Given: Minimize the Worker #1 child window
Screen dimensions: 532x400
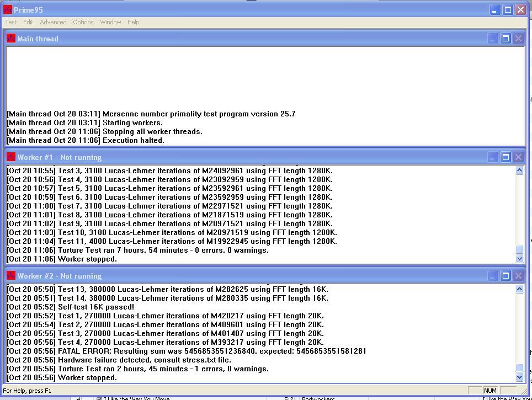Looking at the screenshot, I should (493, 157).
